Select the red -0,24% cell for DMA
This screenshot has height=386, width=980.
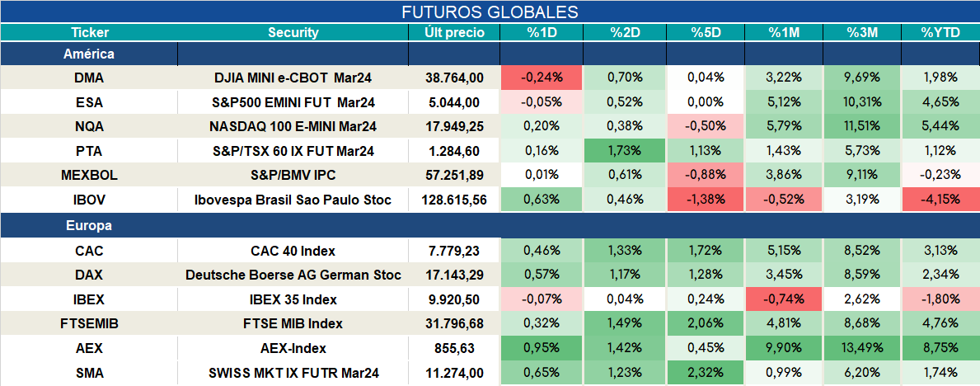pyautogui.click(x=542, y=78)
